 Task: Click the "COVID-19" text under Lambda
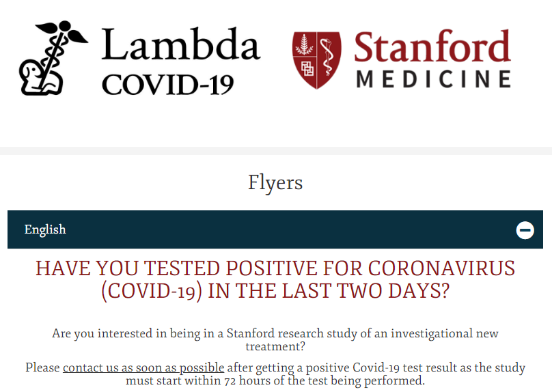pyautogui.click(x=167, y=83)
